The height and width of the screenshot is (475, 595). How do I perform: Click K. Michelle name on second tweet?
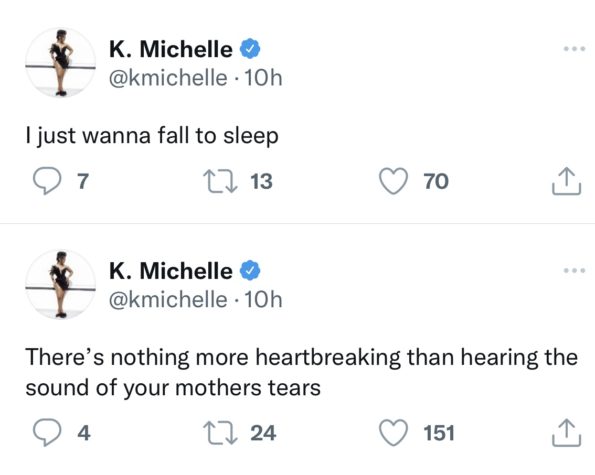pyautogui.click(x=171, y=271)
